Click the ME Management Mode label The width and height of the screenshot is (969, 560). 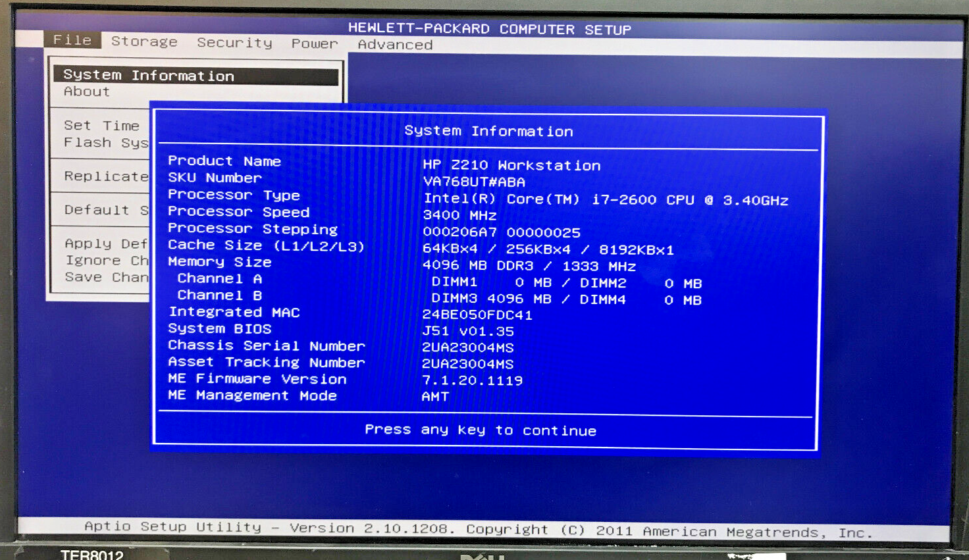[x=252, y=395]
